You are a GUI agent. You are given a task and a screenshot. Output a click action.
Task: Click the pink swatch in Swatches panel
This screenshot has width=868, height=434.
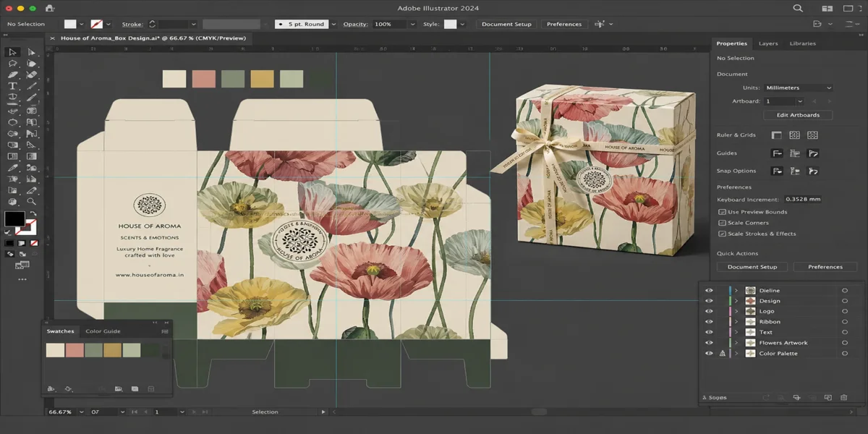coord(75,350)
